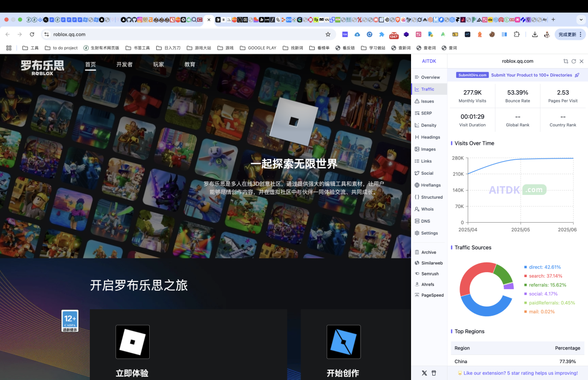Open the tab search dropdown chevron
Image resolution: width=588 pixels, height=380 pixels.
[581, 20]
